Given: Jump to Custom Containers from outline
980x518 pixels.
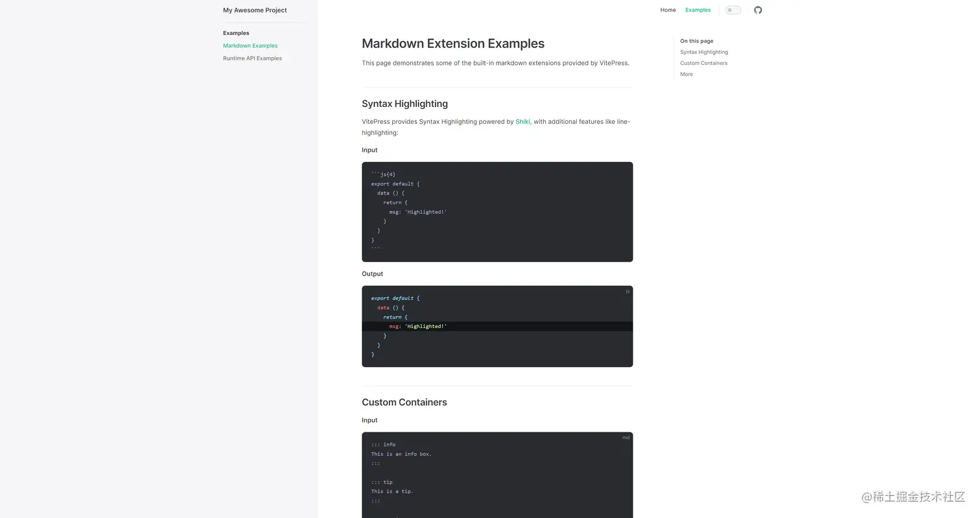Looking at the screenshot, I should click(x=704, y=63).
